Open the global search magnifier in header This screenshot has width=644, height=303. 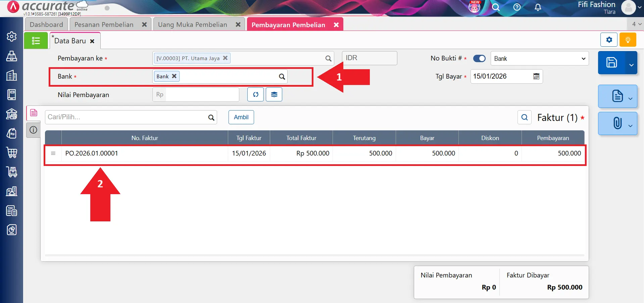point(496,7)
